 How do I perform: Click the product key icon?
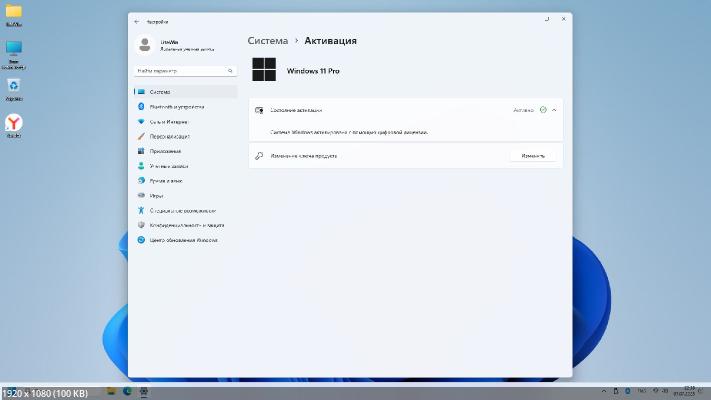(259, 156)
